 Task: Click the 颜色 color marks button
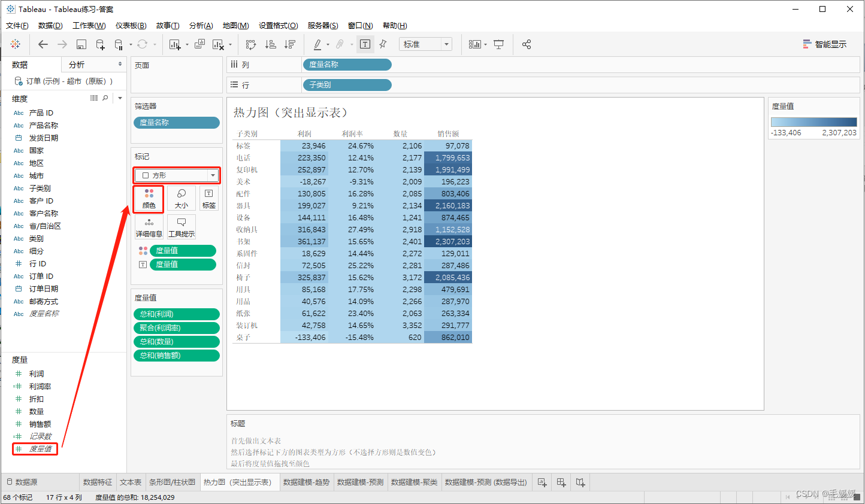point(149,198)
